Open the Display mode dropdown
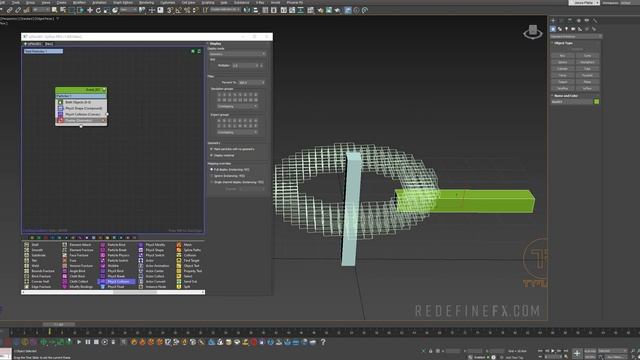The image size is (640, 360). click(238, 54)
